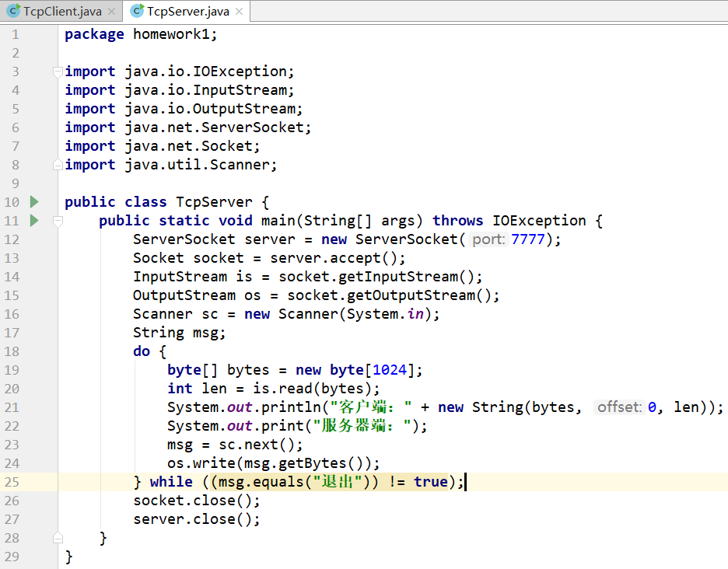The height and width of the screenshot is (569, 728).
Task: Click 'sc.next()' on line 23
Action: (257, 445)
